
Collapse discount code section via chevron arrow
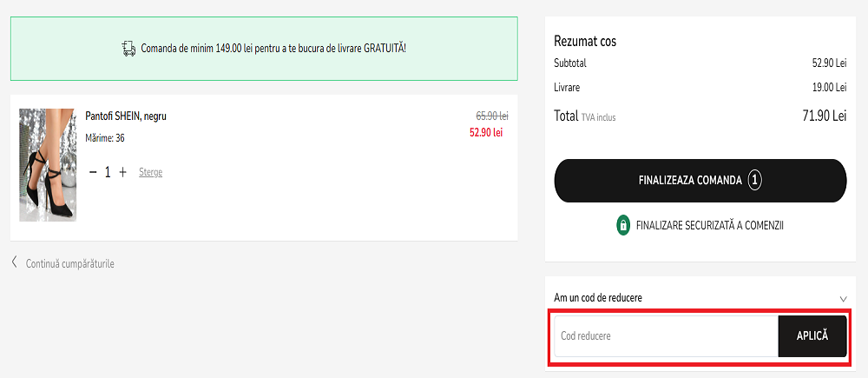[844, 298]
